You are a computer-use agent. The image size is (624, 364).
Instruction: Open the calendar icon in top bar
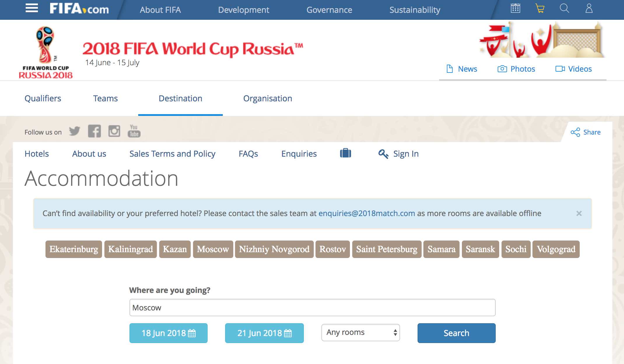pos(515,8)
